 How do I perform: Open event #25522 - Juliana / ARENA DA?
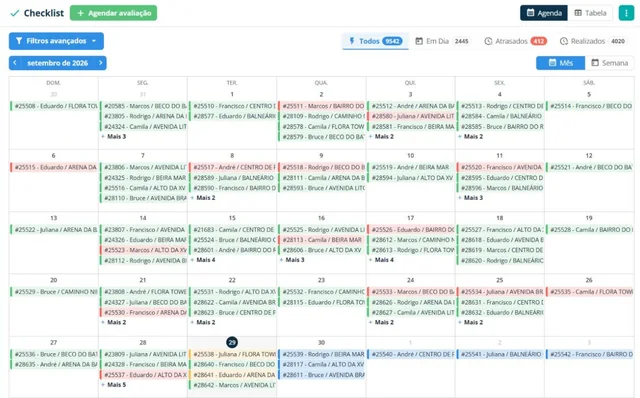[54, 230]
